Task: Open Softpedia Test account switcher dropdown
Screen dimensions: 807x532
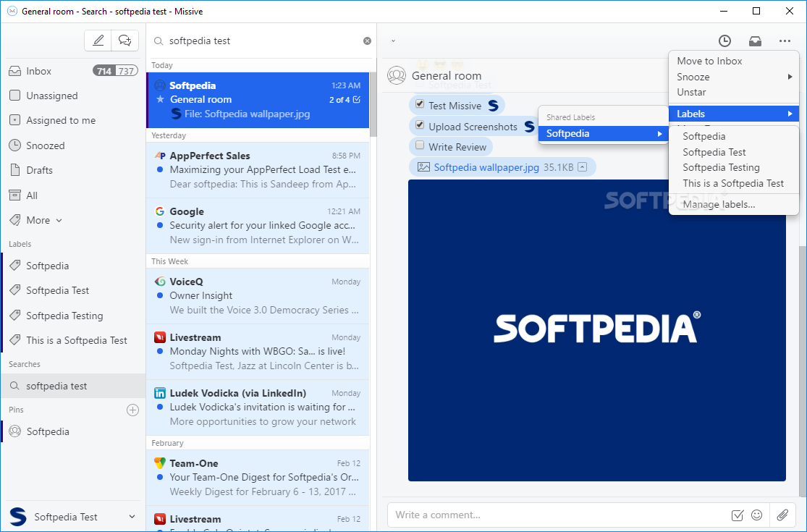Action: (x=73, y=517)
